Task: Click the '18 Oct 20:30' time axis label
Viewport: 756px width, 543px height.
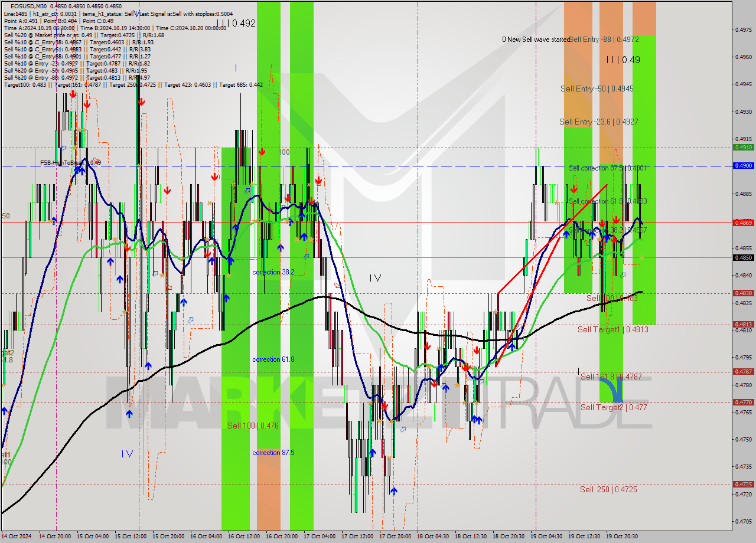Action: [x=509, y=537]
